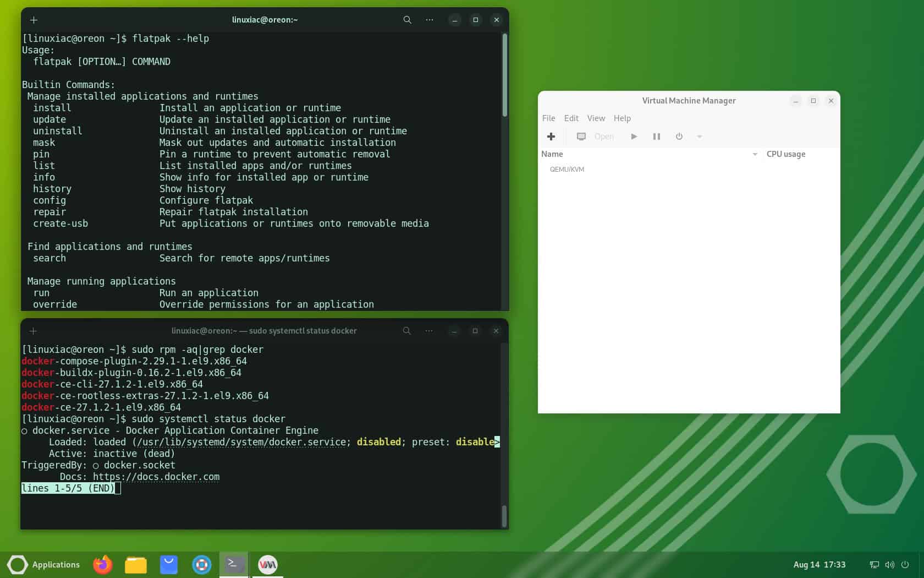
Task: Expand the shutdown options dropdown arrow
Action: [x=699, y=137]
